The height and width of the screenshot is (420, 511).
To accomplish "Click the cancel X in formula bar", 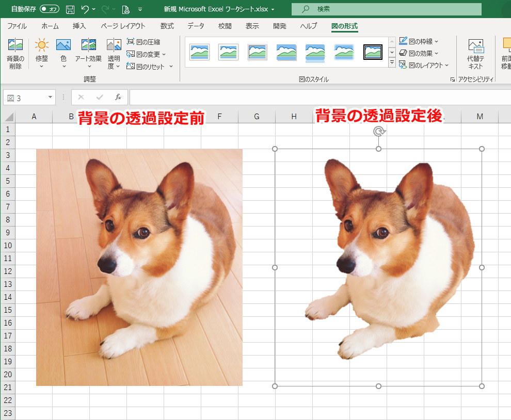I will [x=81, y=97].
